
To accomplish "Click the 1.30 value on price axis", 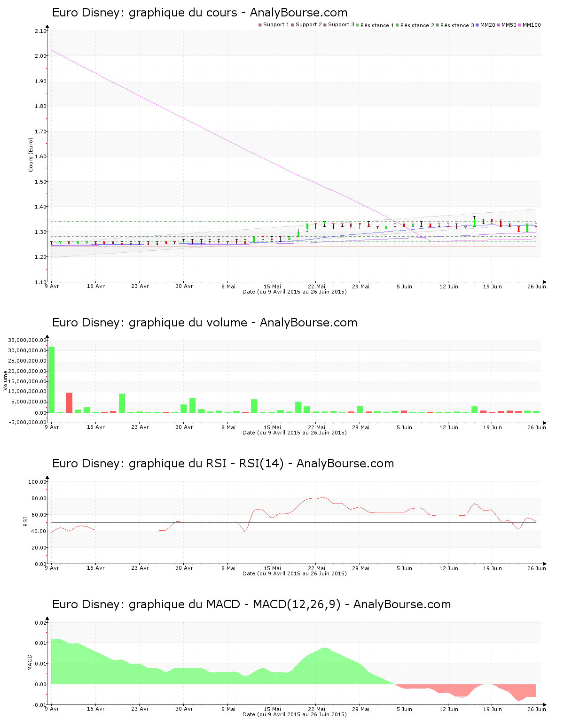I will point(41,232).
